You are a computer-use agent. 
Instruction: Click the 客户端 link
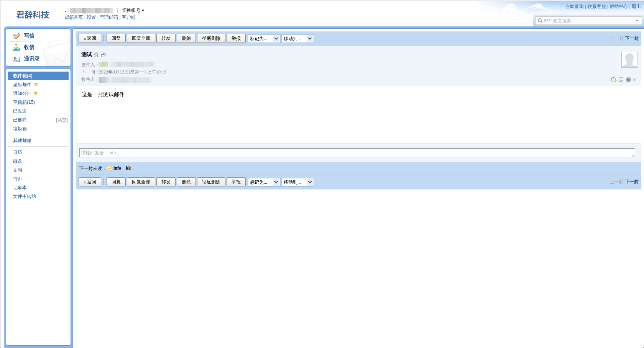point(129,17)
